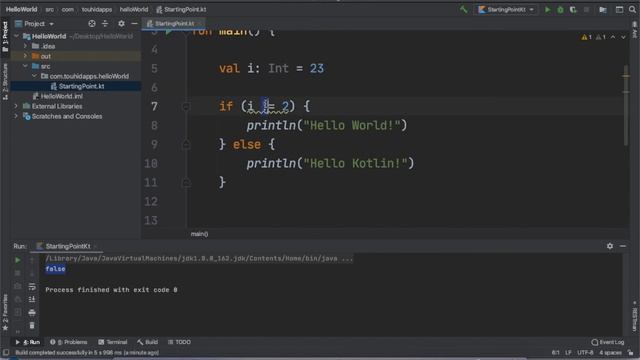Click main() breadcrumb below editor
The height and width of the screenshot is (360, 640).
pyautogui.click(x=199, y=234)
